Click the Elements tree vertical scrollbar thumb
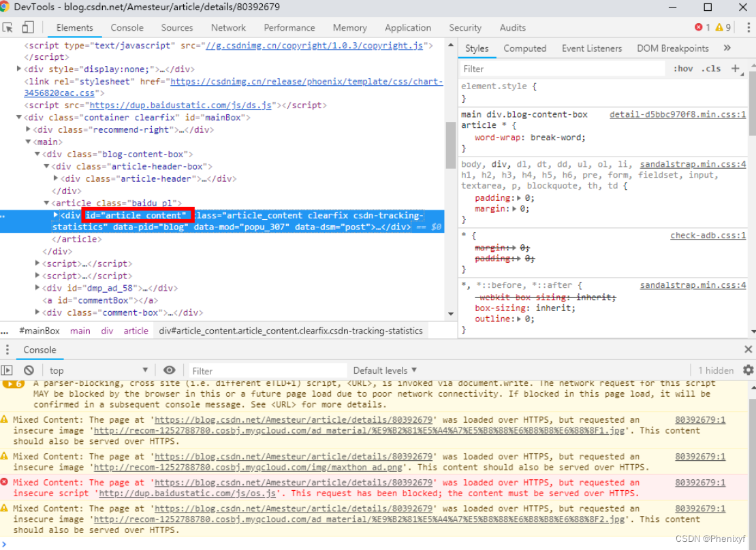Viewport: 756px width, 550px height. tap(450, 146)
